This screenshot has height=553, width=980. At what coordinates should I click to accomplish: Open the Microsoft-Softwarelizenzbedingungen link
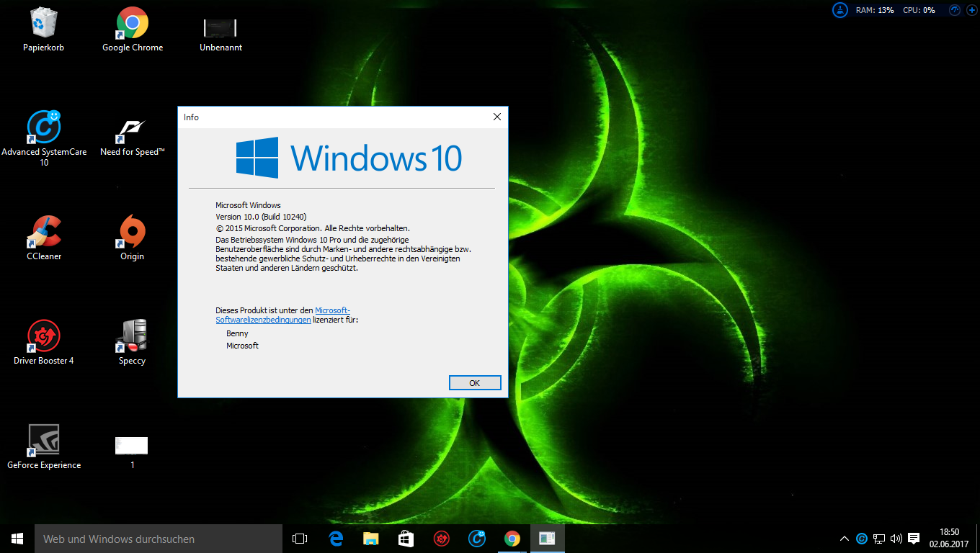click(x=283, y=315)
